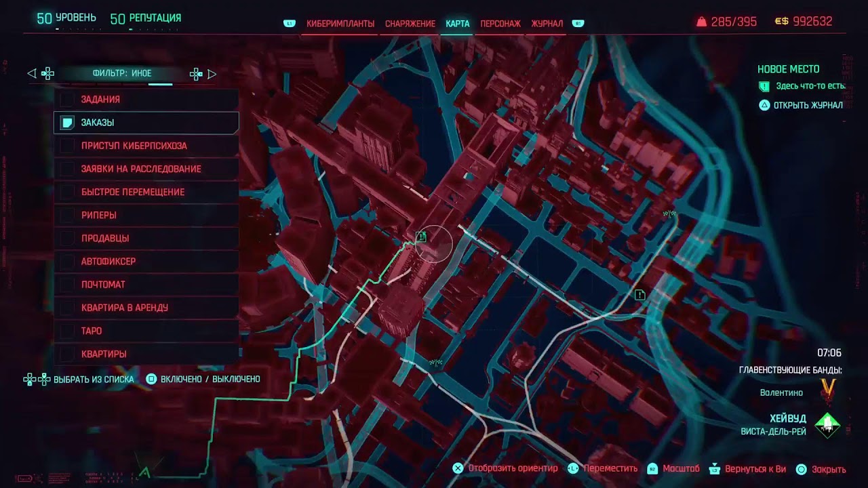Check the Риперы filter box

pos(67,215)
